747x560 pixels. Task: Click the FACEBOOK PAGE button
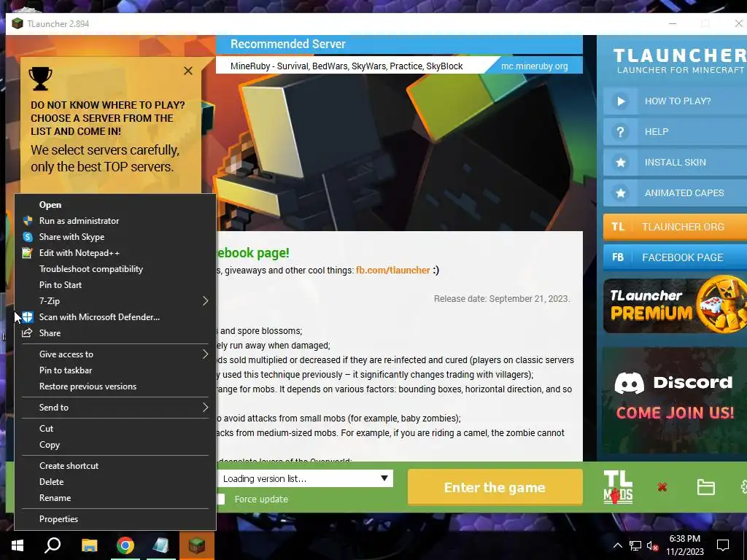click(x=675, y=257)
